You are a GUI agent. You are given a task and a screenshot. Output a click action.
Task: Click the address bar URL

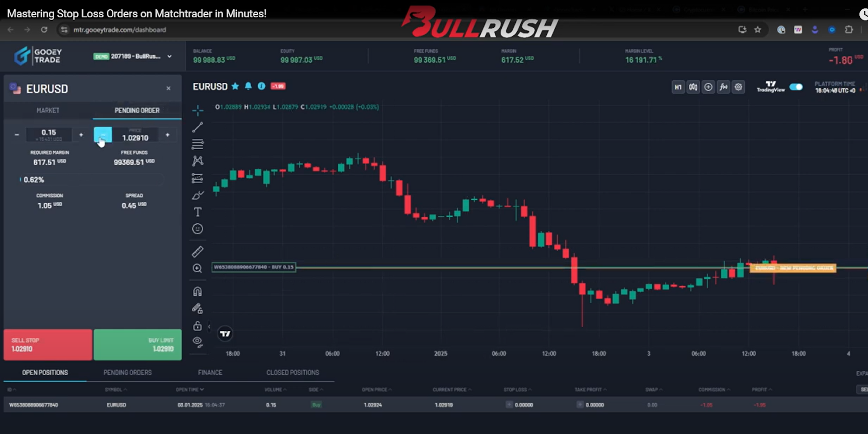(x=120, y=30)
